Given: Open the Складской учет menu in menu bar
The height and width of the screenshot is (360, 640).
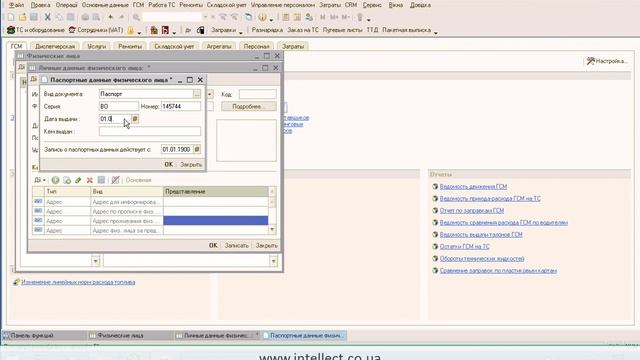Looking at the screenshot, I should (227, 5).
